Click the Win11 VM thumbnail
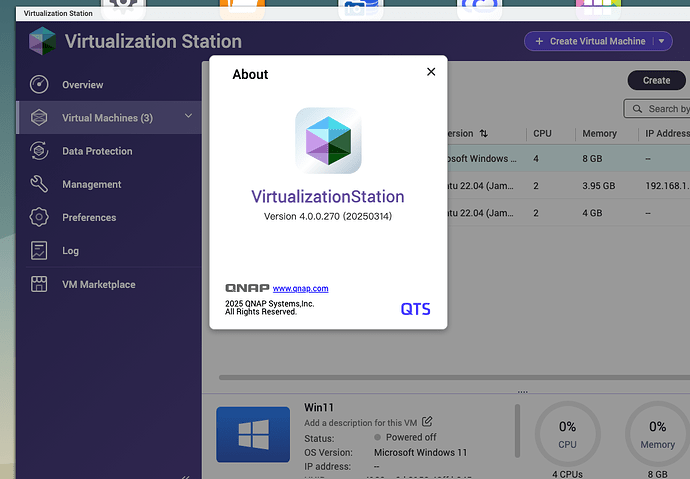This screenshot has height=479, width=690. [253, 434]
